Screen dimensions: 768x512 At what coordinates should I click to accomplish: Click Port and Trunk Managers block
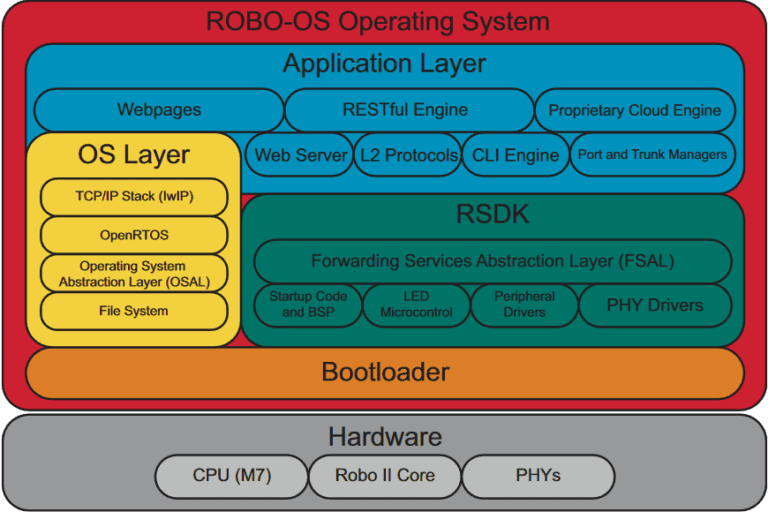(653, 155)
